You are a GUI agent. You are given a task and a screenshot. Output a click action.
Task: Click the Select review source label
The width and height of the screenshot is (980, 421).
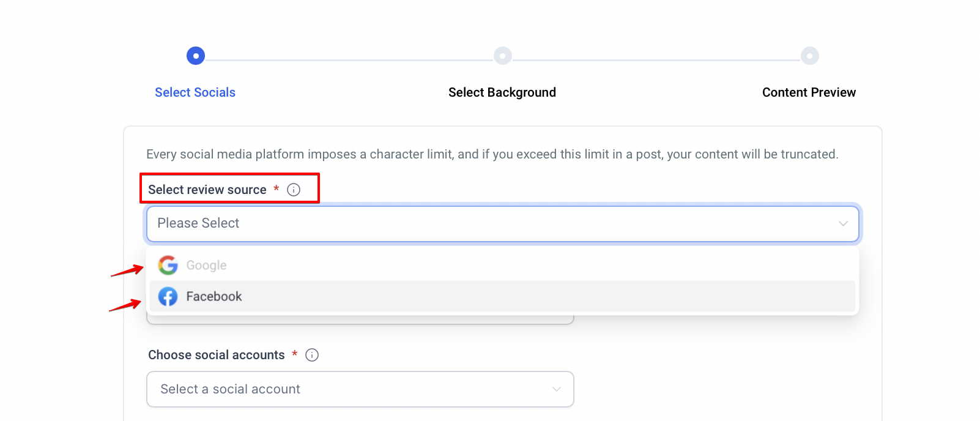pos(207,190)
